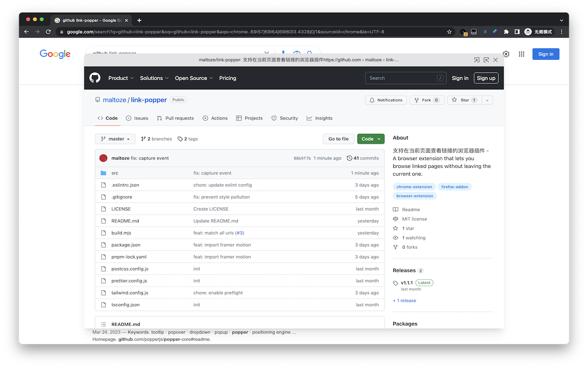Click the README.md list outline icon

[103, 324]
